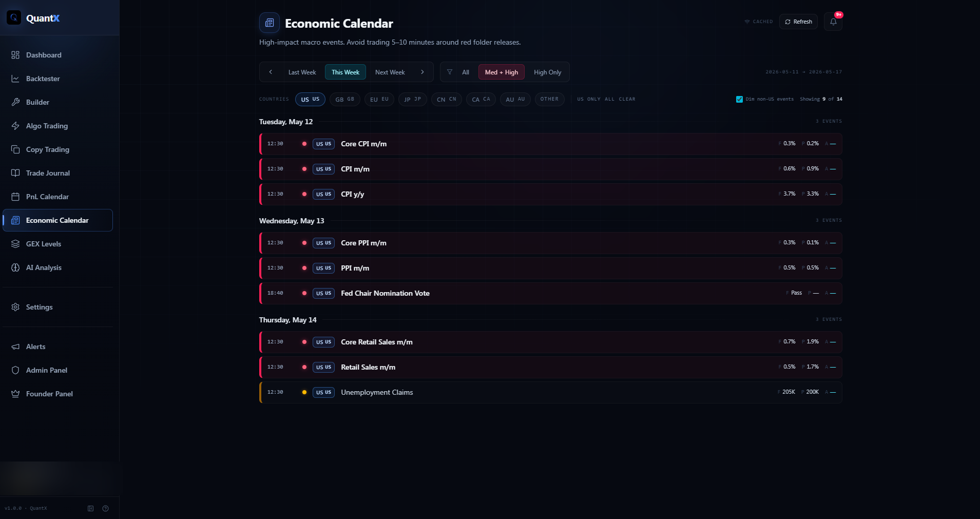
Task: Click the Pass forecast on Fed Chair vote
Action: tap(797, 293)
